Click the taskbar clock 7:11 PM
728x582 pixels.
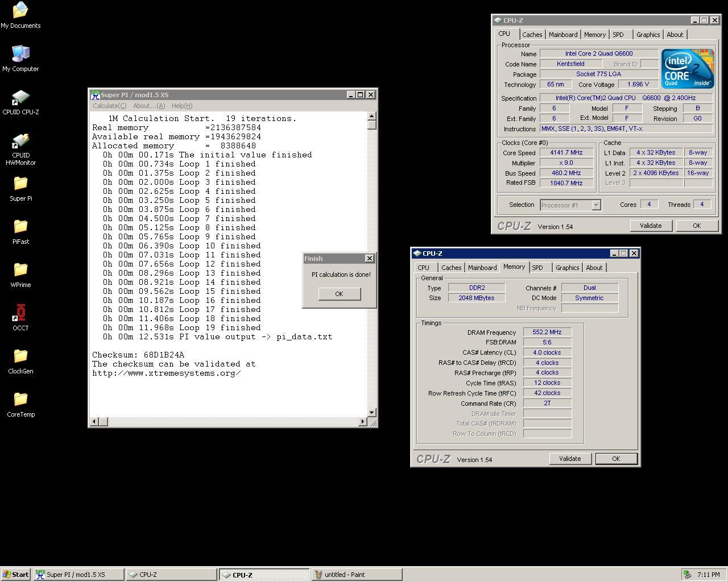[x=708, y=575]
